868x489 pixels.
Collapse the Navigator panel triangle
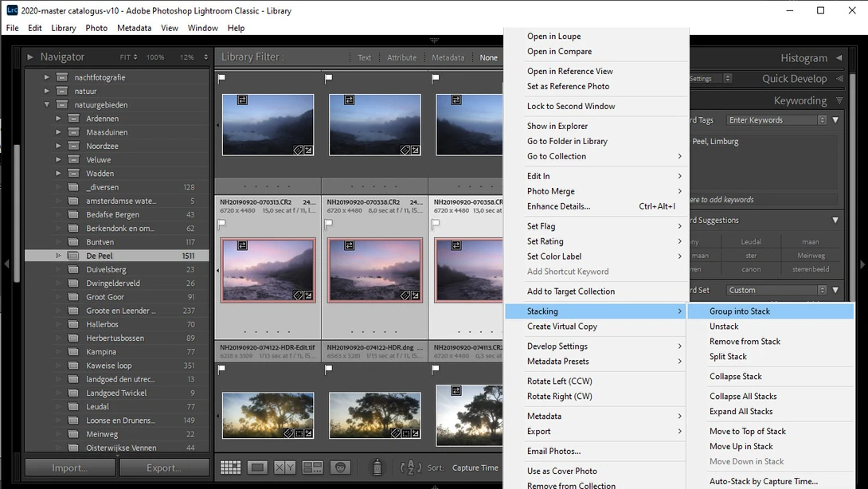pyautogui.click(x=30, y=57)
